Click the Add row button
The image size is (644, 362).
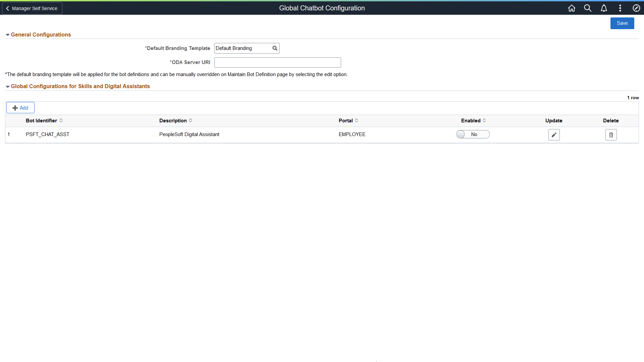(20, 108)
